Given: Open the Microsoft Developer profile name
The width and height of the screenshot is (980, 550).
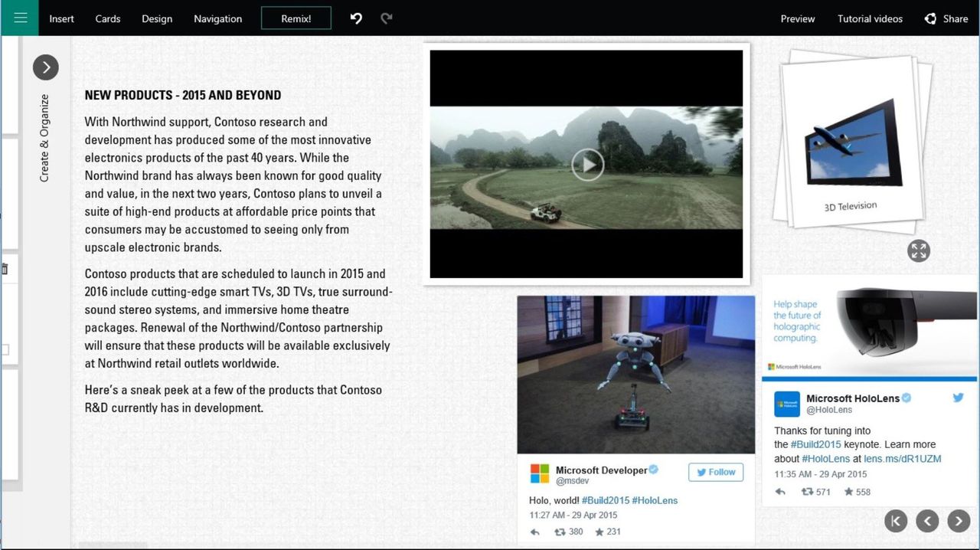Looking at the screenshot, I should [601, 470].
